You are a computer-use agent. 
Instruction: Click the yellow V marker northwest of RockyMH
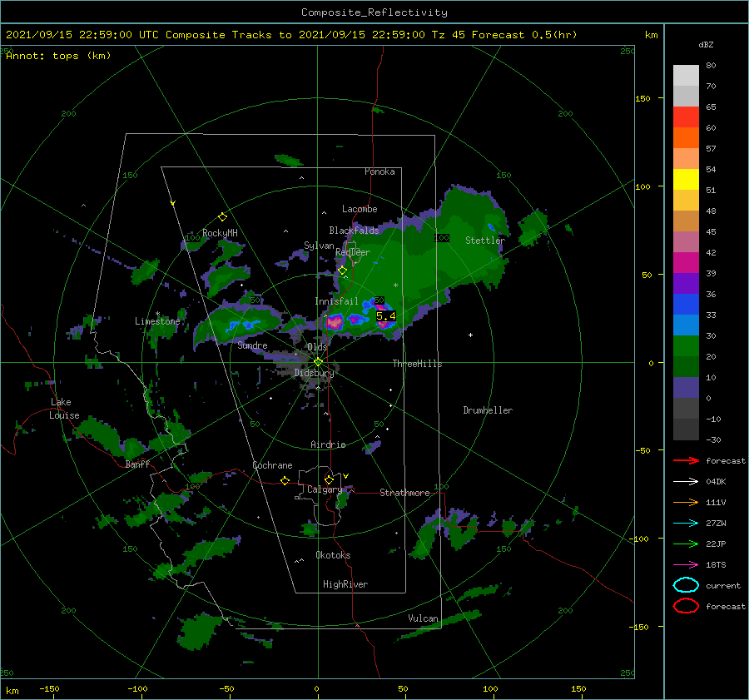coord(172,203)
